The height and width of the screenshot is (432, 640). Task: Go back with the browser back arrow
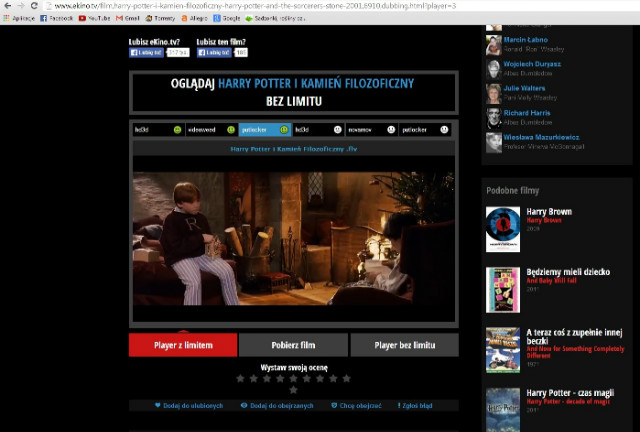tap(7, 6)
